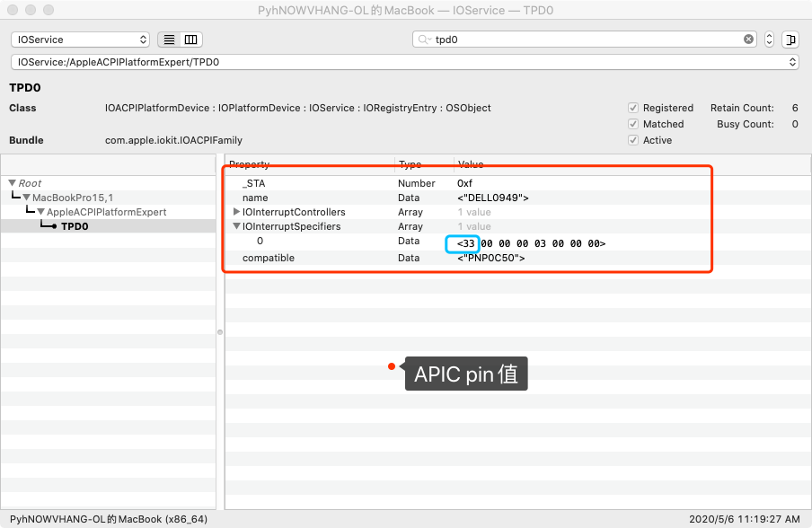Switch to column browser view icon
The width and height of the screenshot is (812, 528).
(x=191, y=40)
